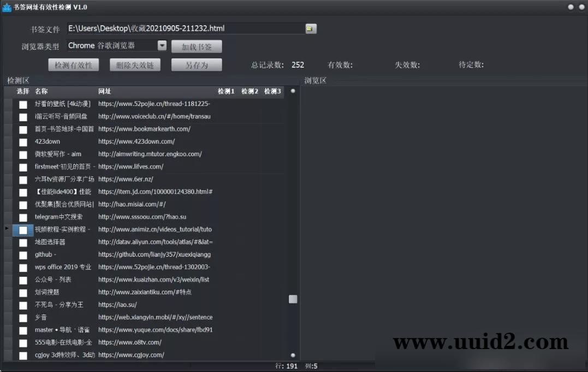The width and height of the screenshot is (588, 372).
Task: Check the 好看的壁纸 [4k动漫] bookmark checkbox
Action: (22, 104)
